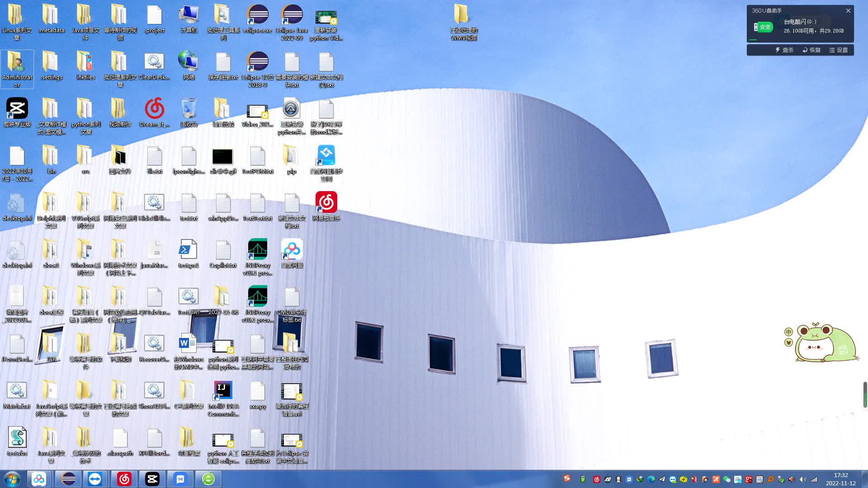Click the Sogou input method tray icon
Image resolution: width=868 pixels, height=488 pixels.
pos(567,478)
